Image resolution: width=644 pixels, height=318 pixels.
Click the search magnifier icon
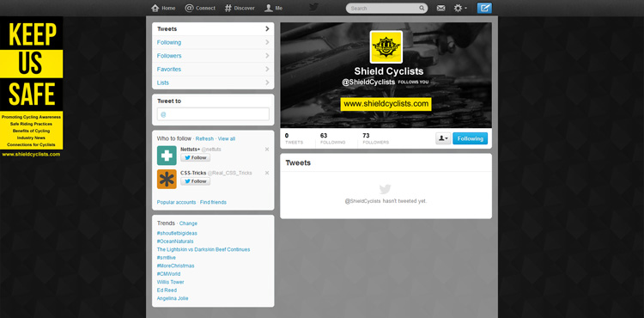[x=422, y=9]
